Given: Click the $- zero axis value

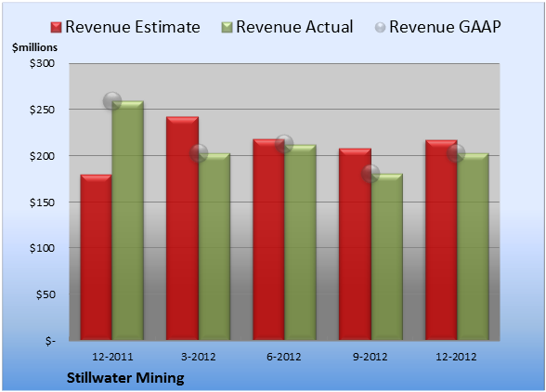Looking at the screenshot, I should point(50,341).
